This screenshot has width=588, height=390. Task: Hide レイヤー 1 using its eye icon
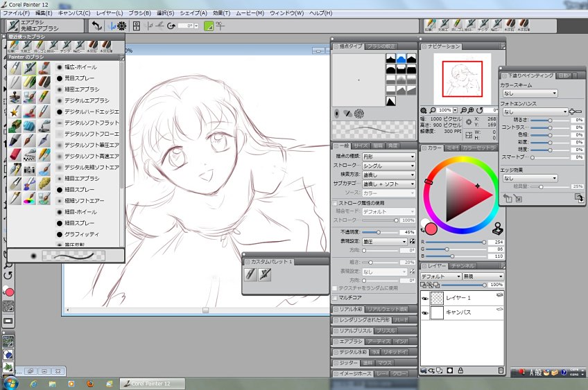(x=425, y=298)
